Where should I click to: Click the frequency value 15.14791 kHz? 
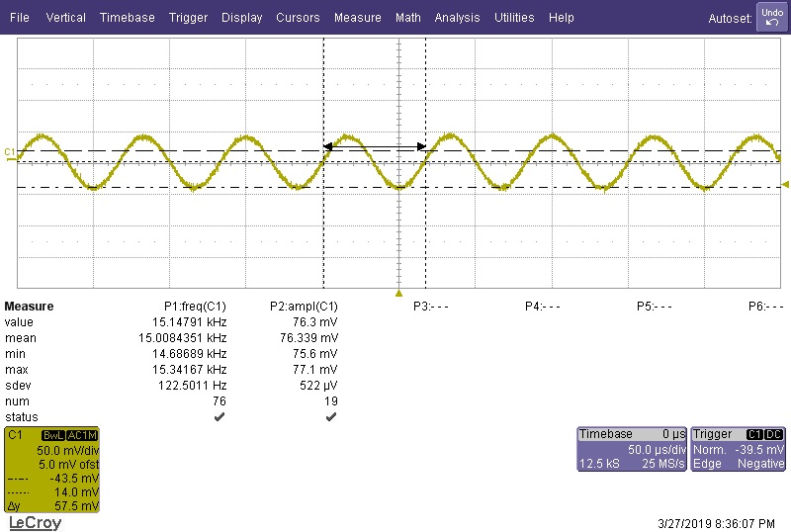[x=189, y=322]
